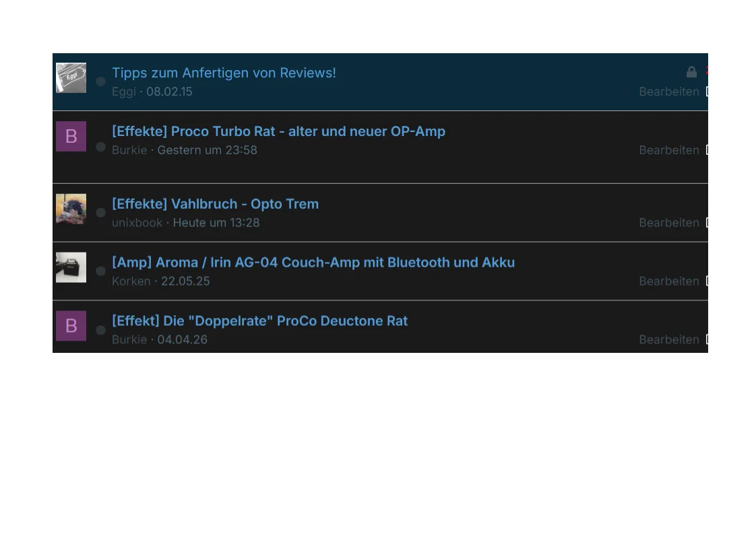Click the lock icon on the Reviews thread
Image resolution: width=756 pixels, height=534 pixels.
(x=691, y=72)
